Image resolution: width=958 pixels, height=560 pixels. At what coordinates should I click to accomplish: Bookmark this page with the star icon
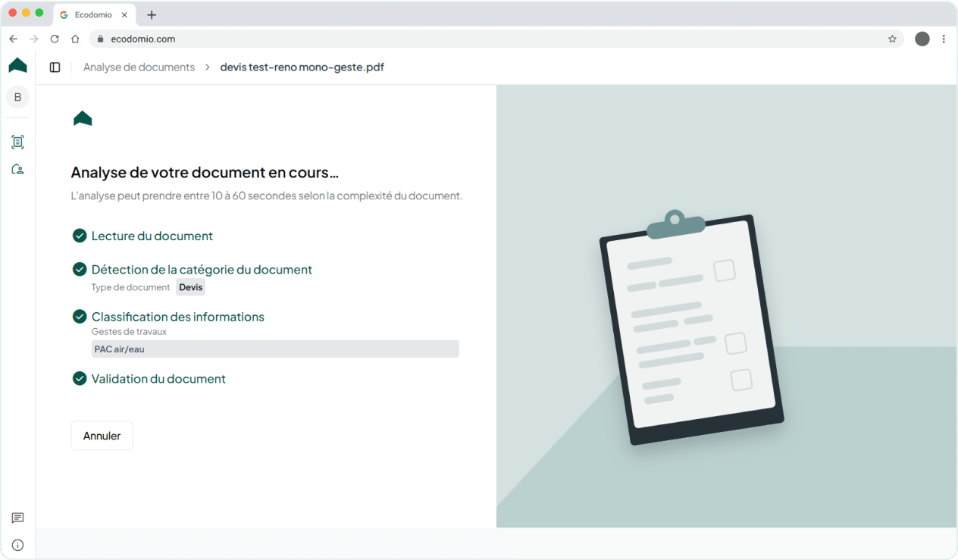(x=892, y=39)
